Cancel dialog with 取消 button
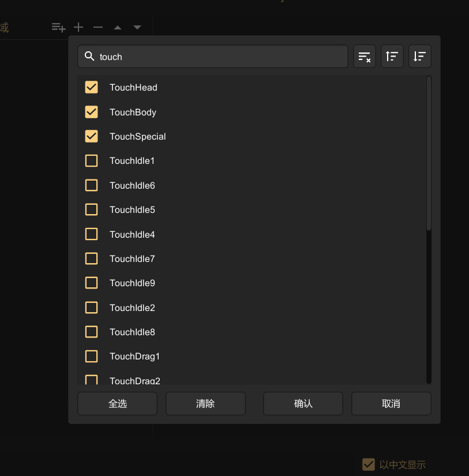Viewport: 469px width, 476px height. (x=391, y=404)
